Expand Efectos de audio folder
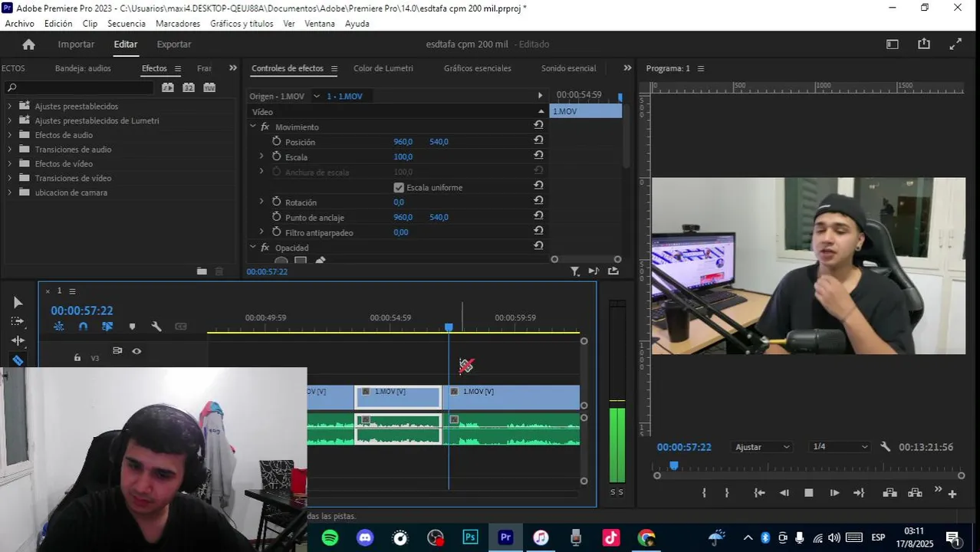 point(9,135)
